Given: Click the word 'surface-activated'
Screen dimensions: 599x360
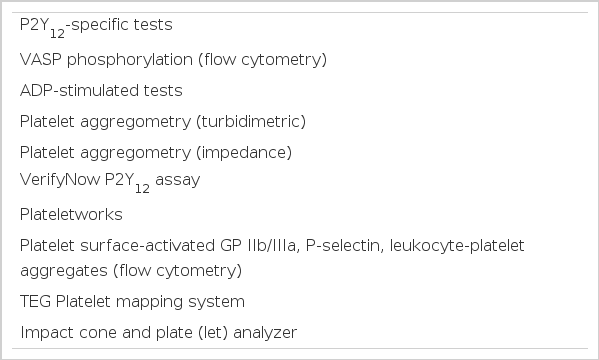Looking at the screenshot, I should [147, 245].
